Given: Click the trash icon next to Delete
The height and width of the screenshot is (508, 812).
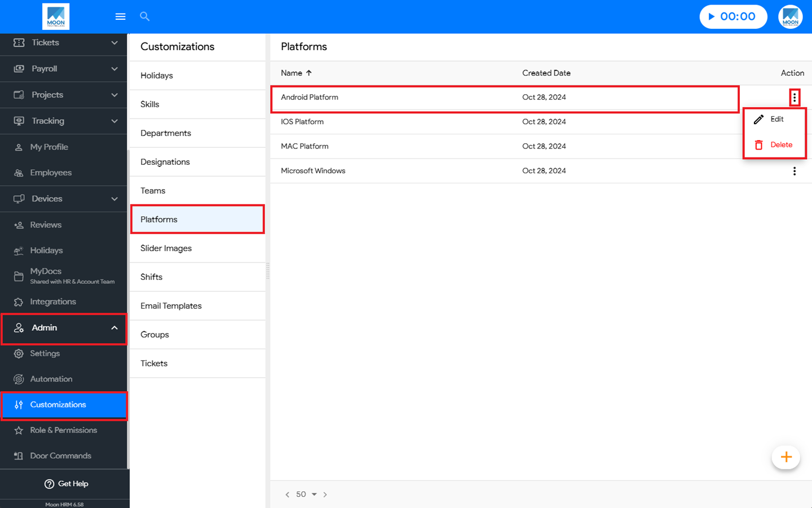Looking at the screenshot, I should click(759, 145).
